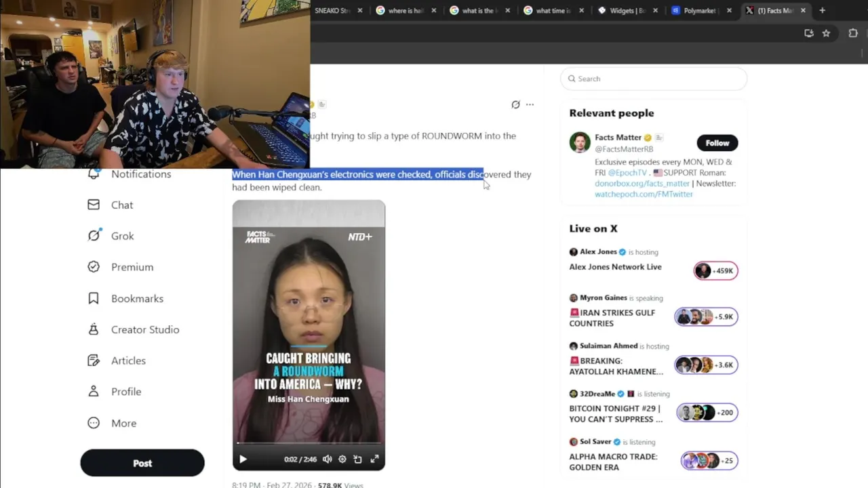This screenshot has width=868, height=488.
Task: Open the BITCOIN TONIGHT #29 space
Action: 616,413
